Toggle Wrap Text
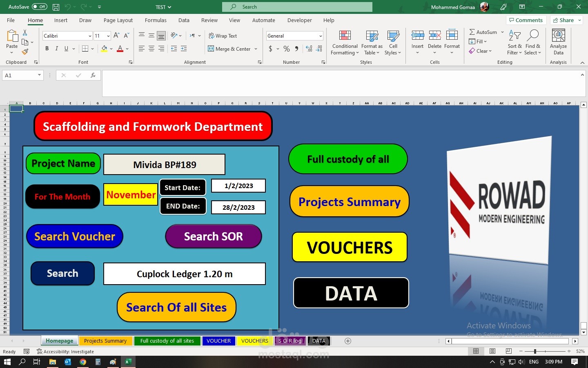 tap(223, 36)
